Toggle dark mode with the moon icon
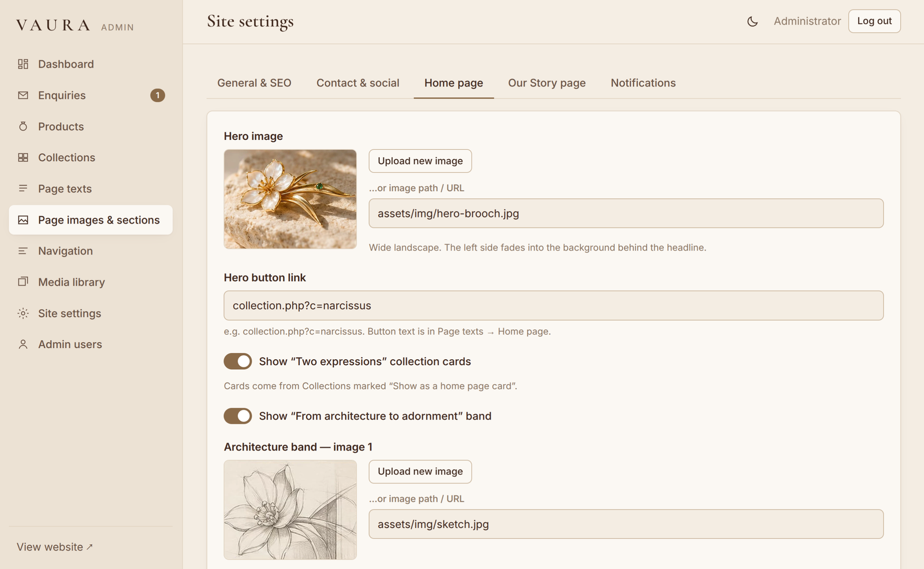924x569 pixels. pos(752,21)
